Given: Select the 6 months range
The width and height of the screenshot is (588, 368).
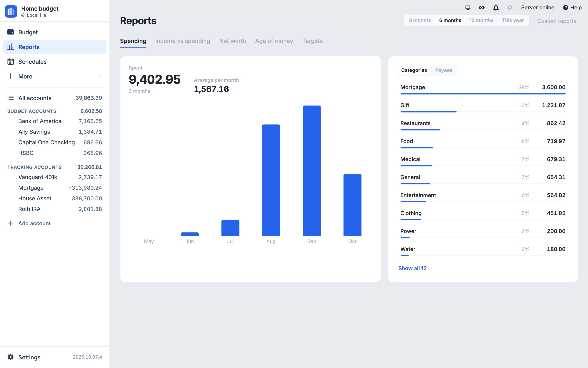Looking at the screenshot, I should 450,20.
